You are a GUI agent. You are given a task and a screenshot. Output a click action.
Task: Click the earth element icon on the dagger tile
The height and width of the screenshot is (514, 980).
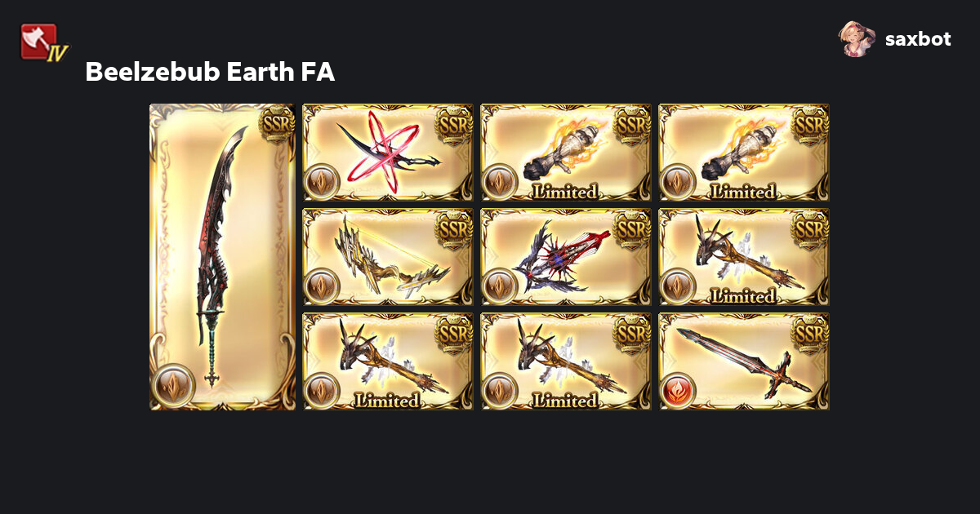pyautogui.click(x=323, y=180)
